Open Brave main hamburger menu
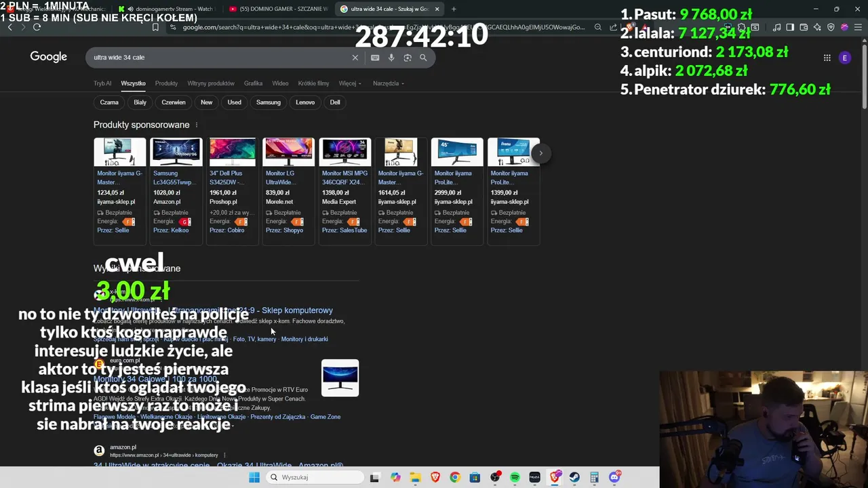This screenshot has width=868, height=488. tap(858, 27)
